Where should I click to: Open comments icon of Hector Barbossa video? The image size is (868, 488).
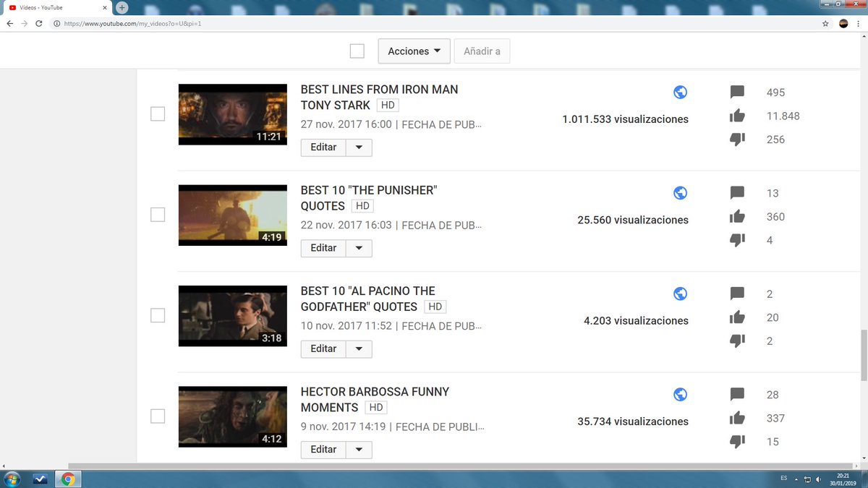click(x=737, y=395)
